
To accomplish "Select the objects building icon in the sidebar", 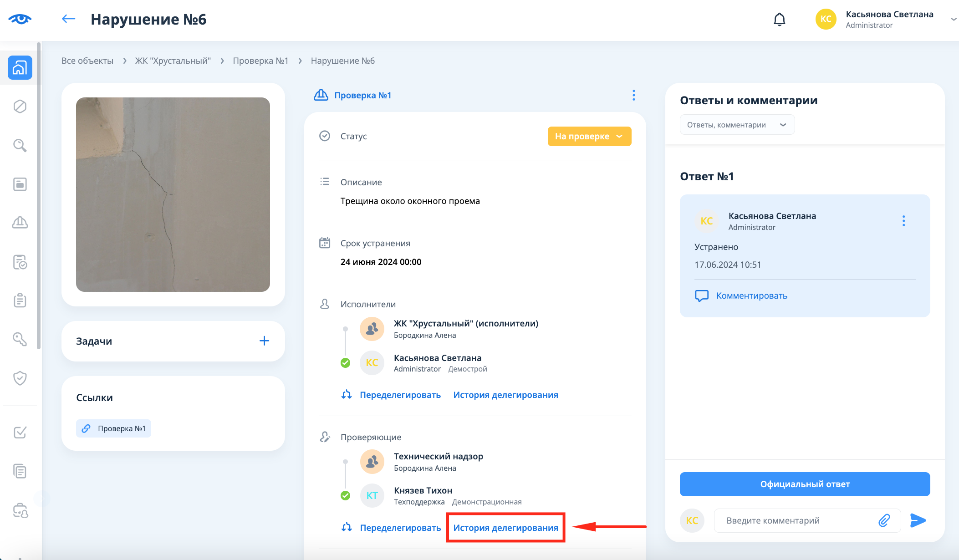I will 20,68.
